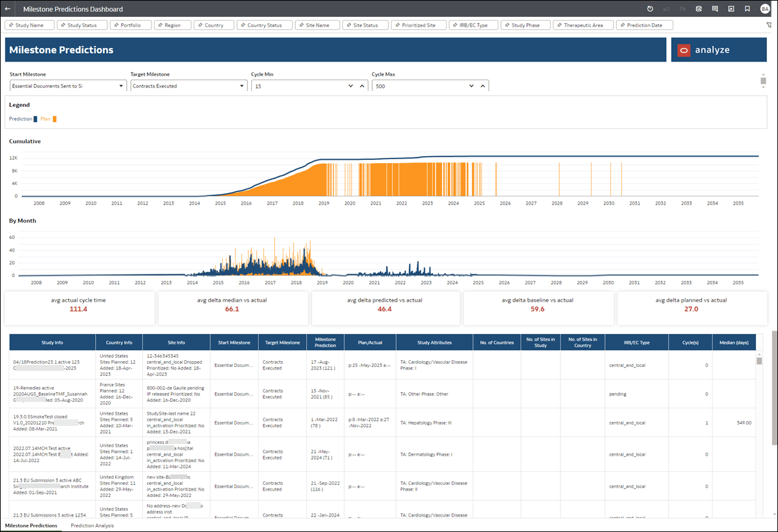Click the open-in-window icon in the header

(731, 8)
